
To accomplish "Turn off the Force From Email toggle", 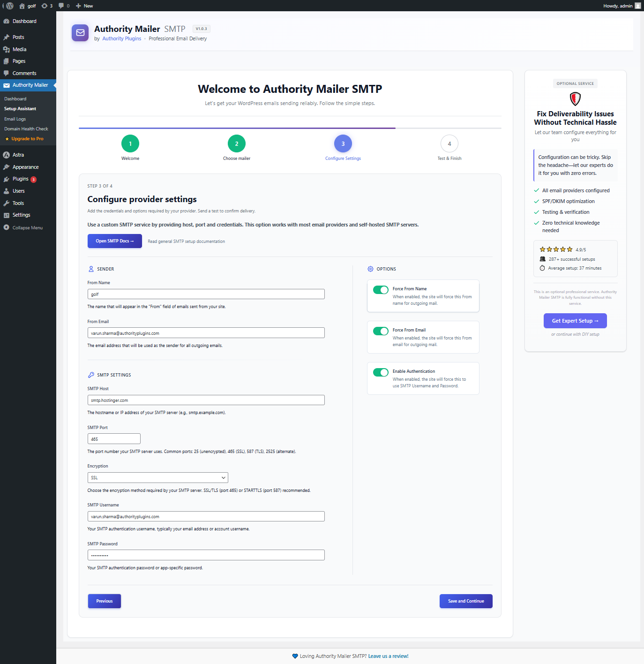I will coord(381,331).
